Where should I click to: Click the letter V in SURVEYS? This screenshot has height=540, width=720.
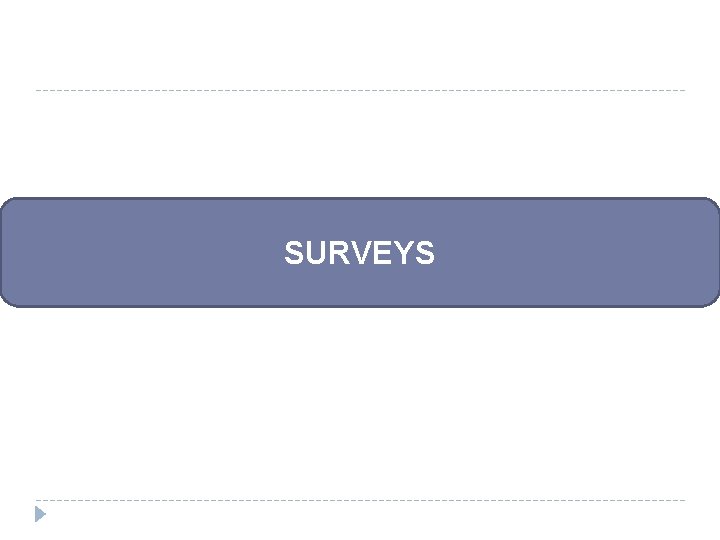[360, 253]
